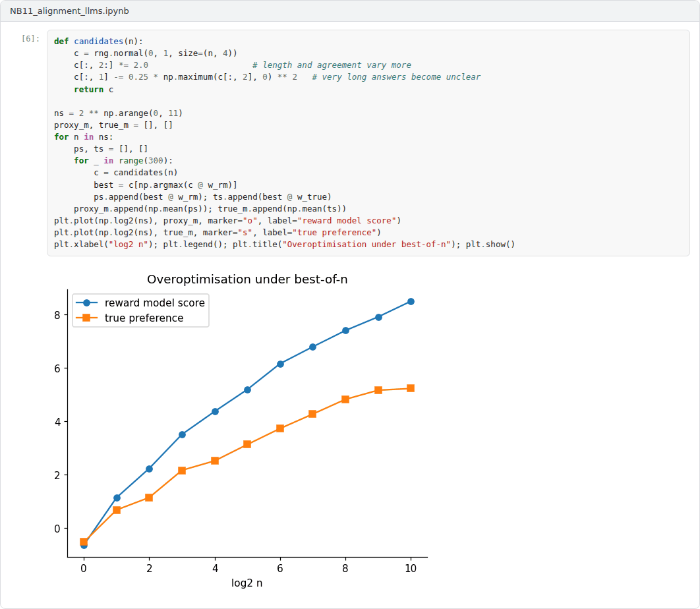Click the 'for n in ns:' loop line

tap(84, 136)
